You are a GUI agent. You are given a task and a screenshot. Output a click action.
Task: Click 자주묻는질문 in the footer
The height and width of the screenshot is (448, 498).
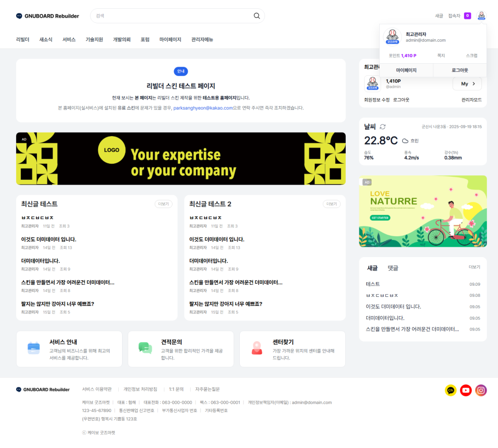pos(207,389)
